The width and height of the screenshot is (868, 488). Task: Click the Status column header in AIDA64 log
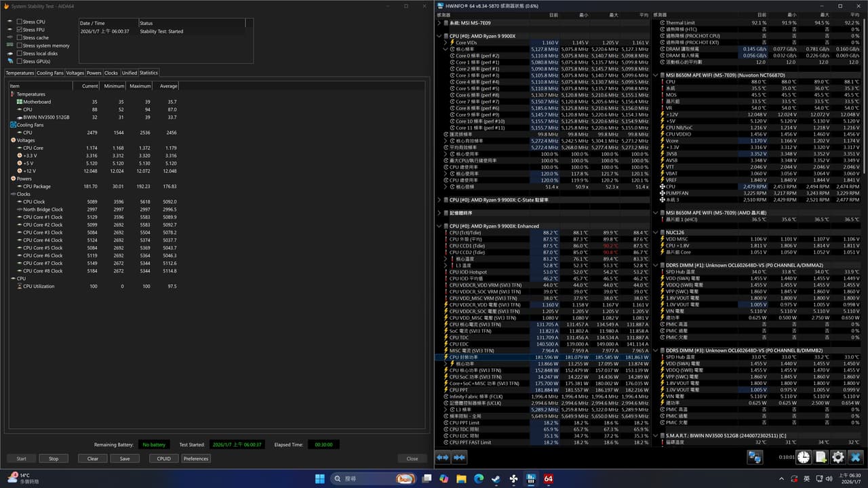(191, 23)
